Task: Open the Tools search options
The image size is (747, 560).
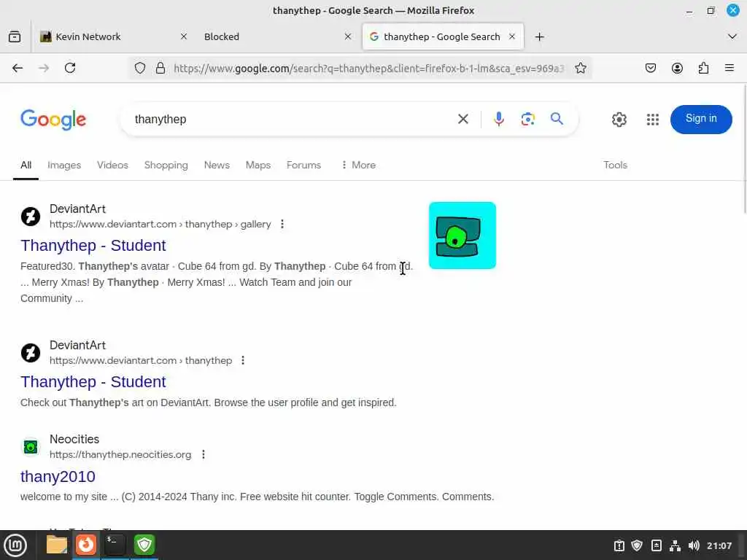Action: click(615, 165)
